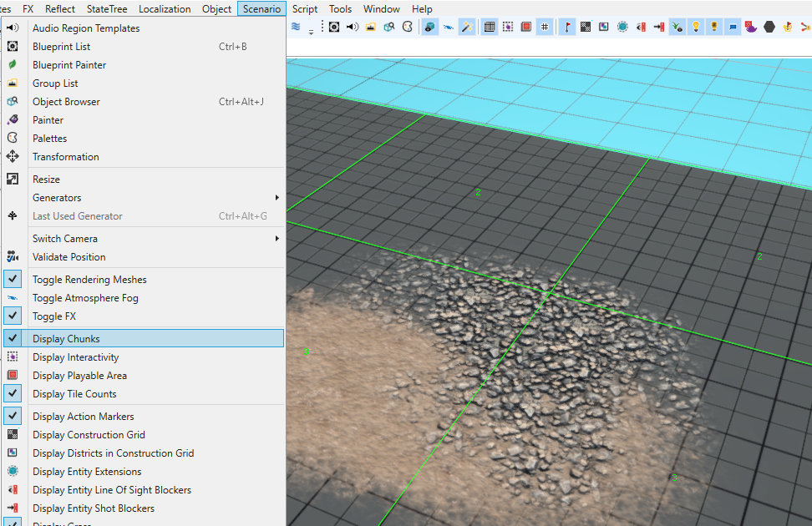The width and height of the screenshot is (812, 526).
Task: Uncheck Toggle FX menu entry
Action: [x=144, y=316]
